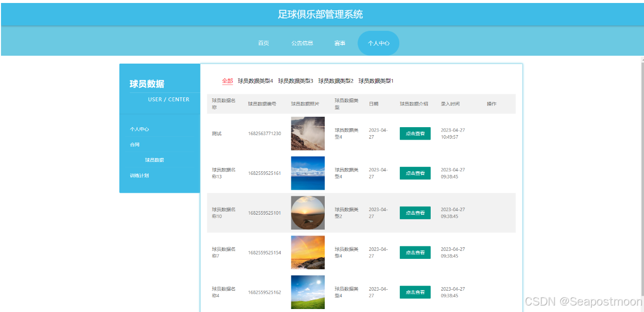The height and width of the screenshot is (312, 644).
Task: Open the grassland photo of 球员数据名称4
Action: 307,292
